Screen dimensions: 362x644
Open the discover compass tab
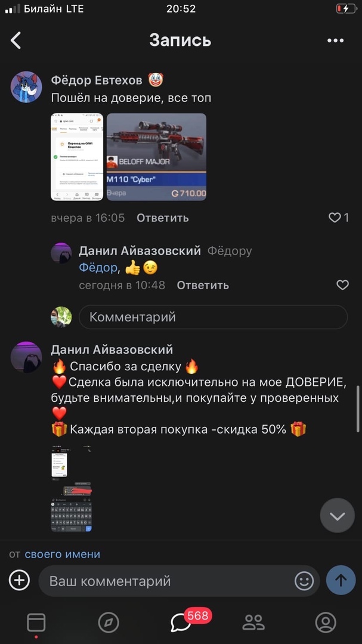tap(109, 623)
